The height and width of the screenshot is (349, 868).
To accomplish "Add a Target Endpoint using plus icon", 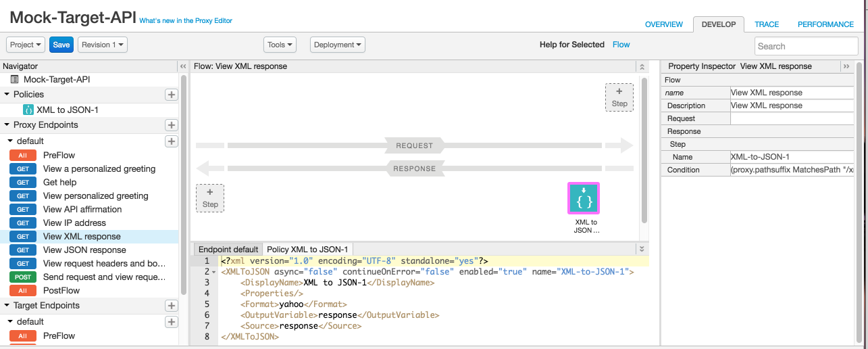I will tap(172, 306).
